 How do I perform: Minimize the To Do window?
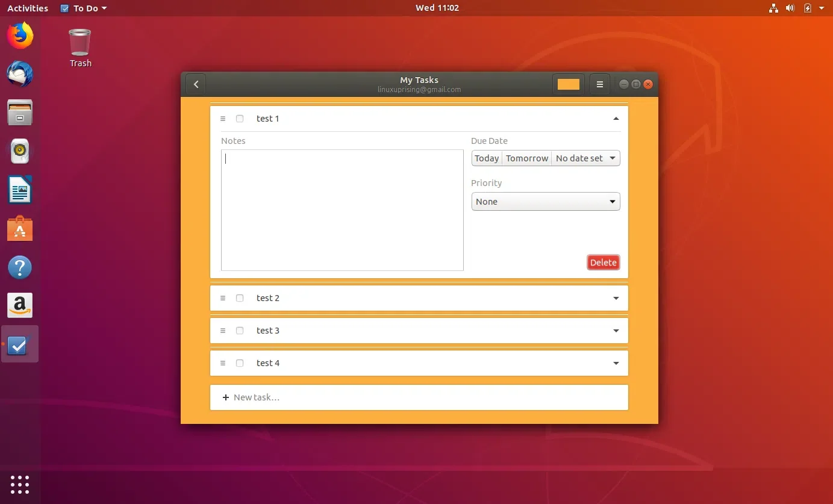[624, 84]
